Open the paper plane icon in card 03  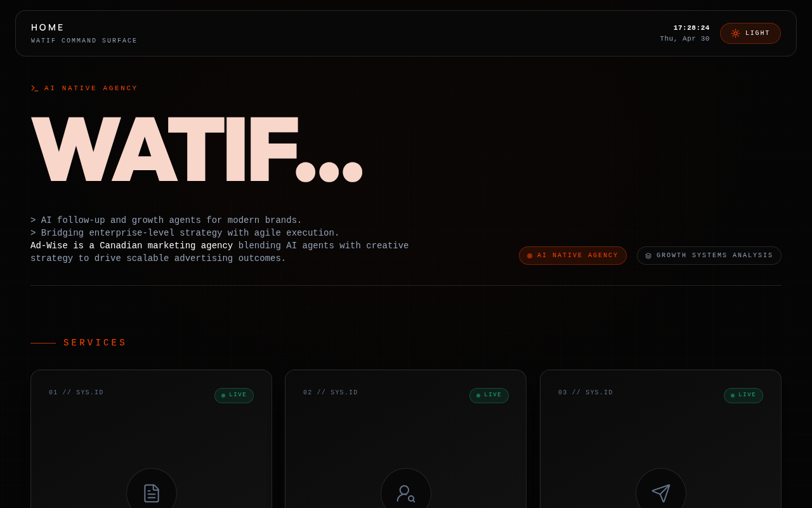[x=661, y=493]
